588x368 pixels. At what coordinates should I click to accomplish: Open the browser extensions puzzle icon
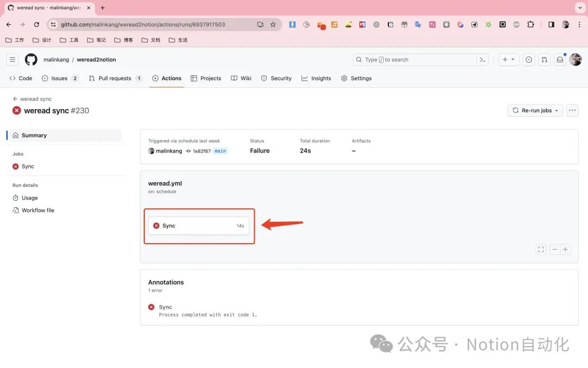coord(531,25)
